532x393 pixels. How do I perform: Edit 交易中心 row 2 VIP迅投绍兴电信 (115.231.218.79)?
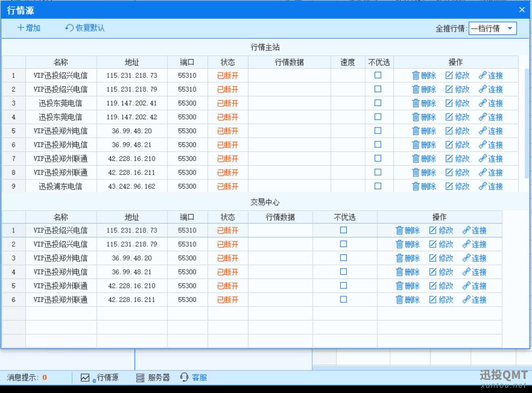(441, 244)
